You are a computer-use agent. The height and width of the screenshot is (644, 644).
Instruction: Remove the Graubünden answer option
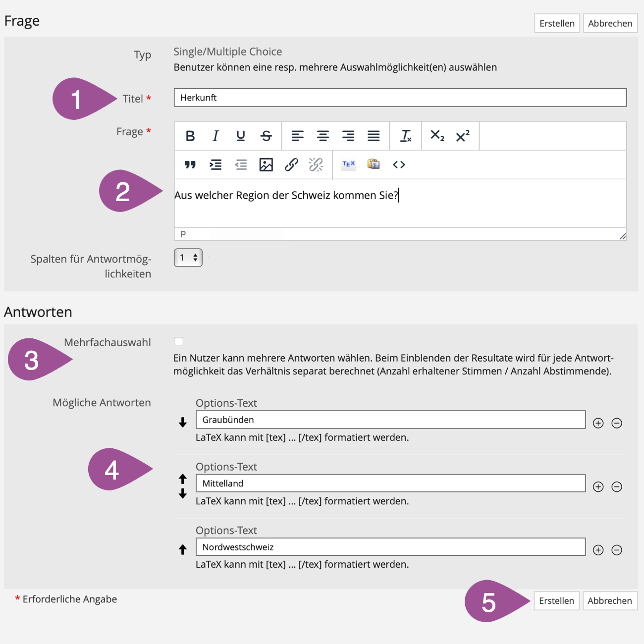(x=617, y=423)
